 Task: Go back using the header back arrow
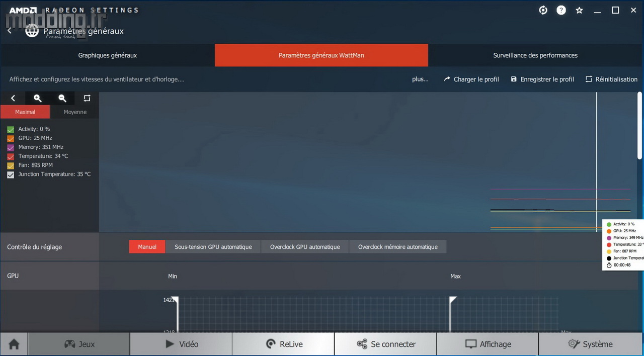pos(10,31)
